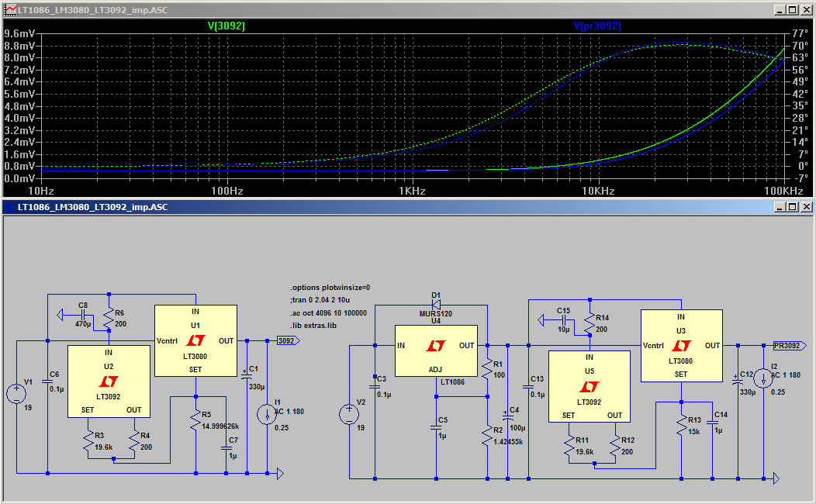
Task: Click the -7° phase axis label
Action: coord(800,178)
